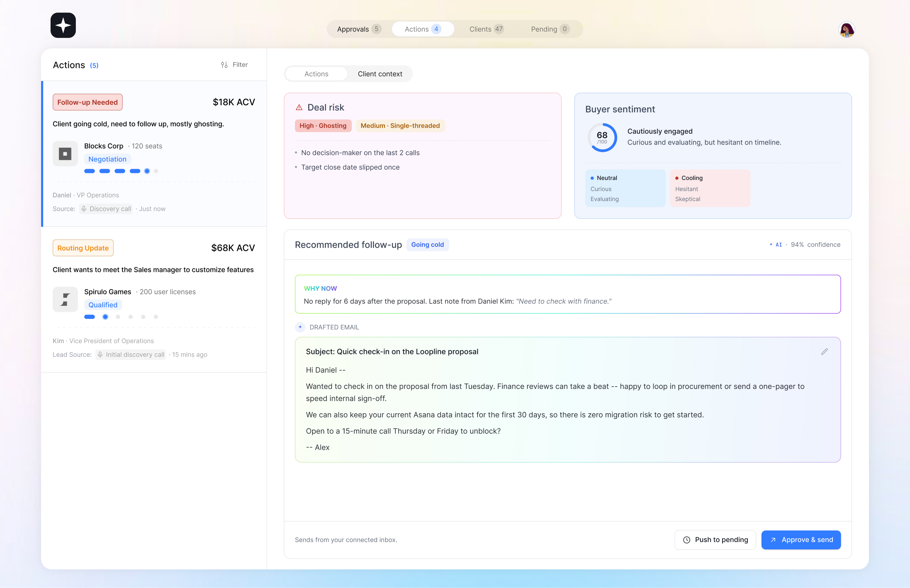This screenshot has height=588, width=910.
Task: Click the Blocks Corp negotiation stage progress dots
Action: pyautogui.click(x=121, y=171)
